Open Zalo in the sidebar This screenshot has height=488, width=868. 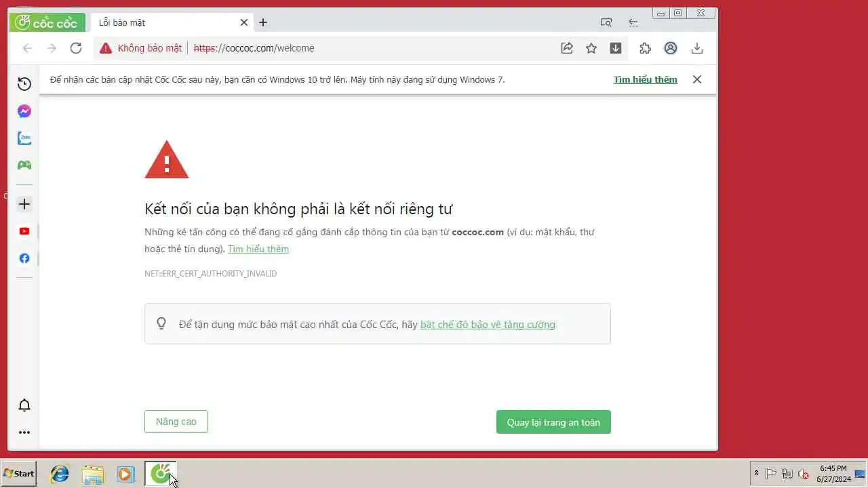[x=24, y=138]
